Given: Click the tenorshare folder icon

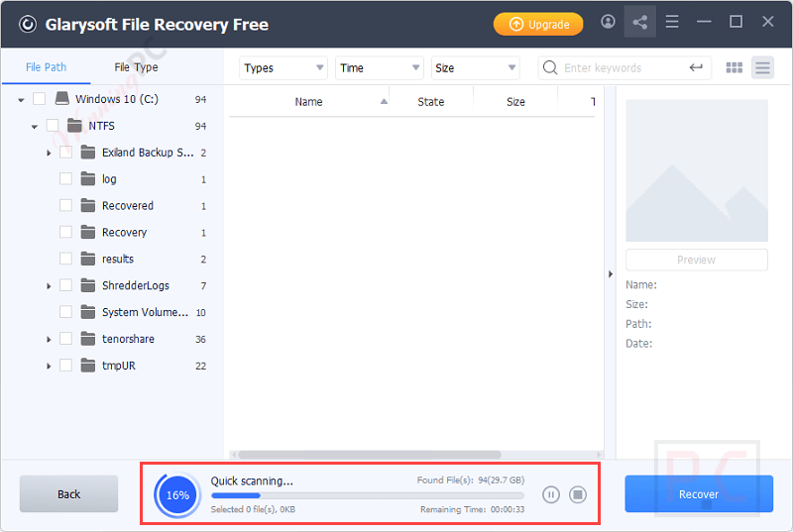Looking at the screenshot, I should click(x=88, y=339).
